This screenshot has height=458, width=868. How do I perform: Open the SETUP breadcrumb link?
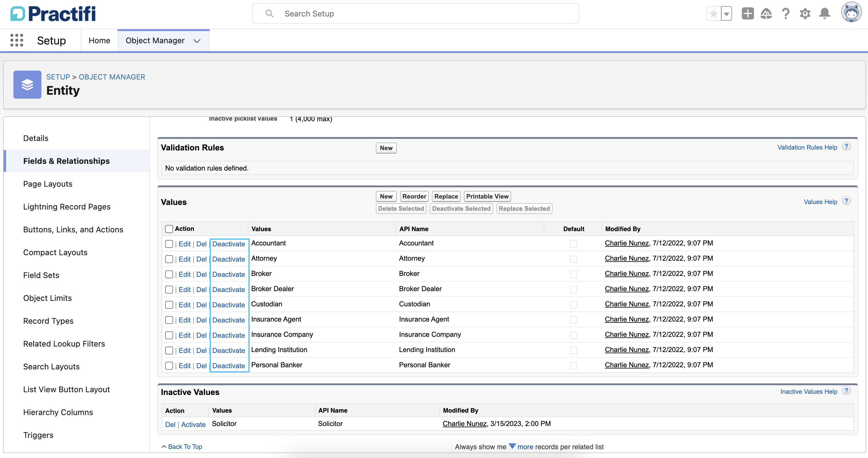pos(58,77)
